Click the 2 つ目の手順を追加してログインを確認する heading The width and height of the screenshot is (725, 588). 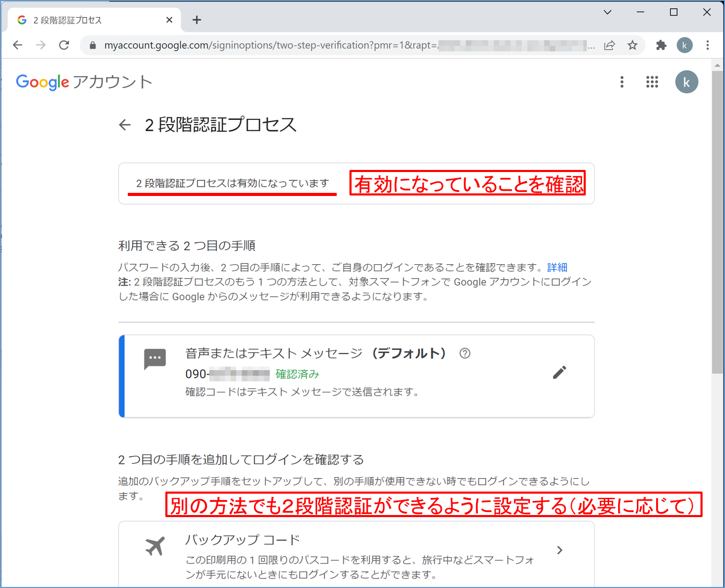[x=241, y=460]
